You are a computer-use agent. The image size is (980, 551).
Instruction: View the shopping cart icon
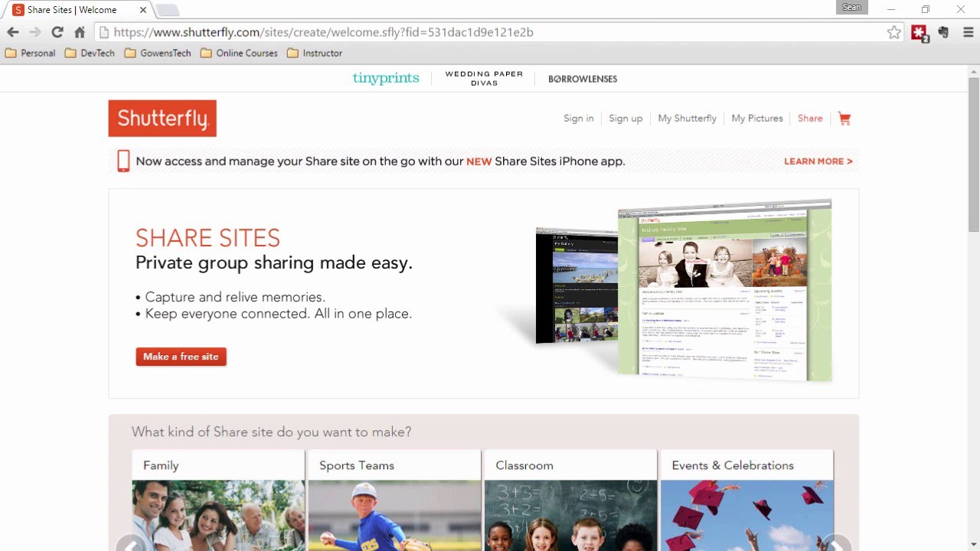844,119
